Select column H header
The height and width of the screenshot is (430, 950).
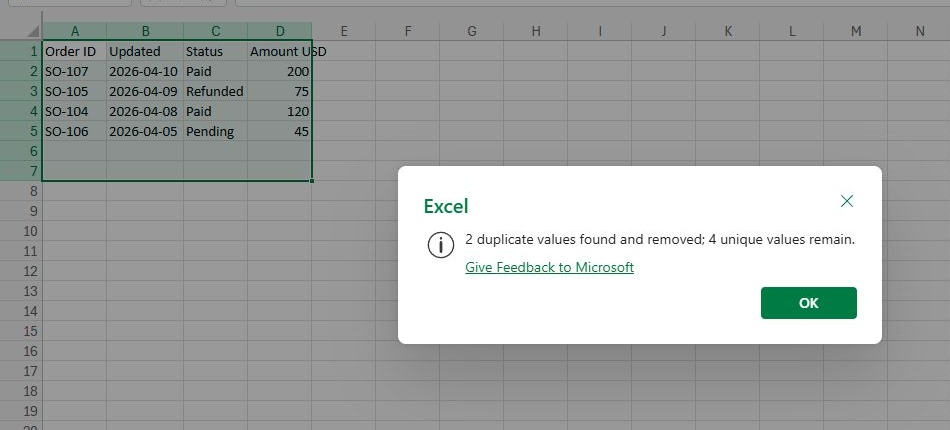(536, 31)
